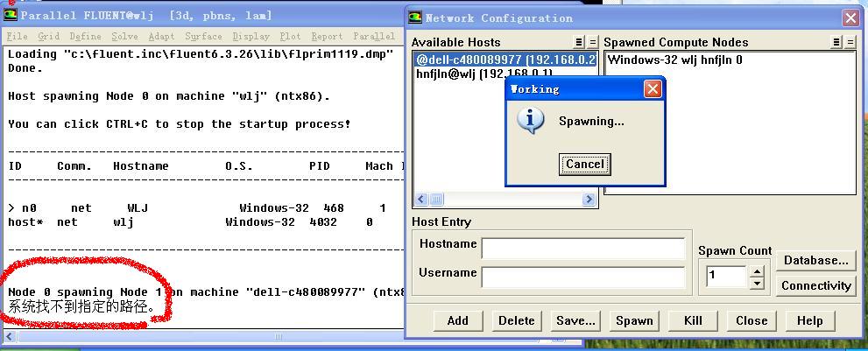Image resolution: width=868 pixels, height=351 pixels.
Task: Click select-all icon for Spawned Compute Nodes
Action: [836, 42]
